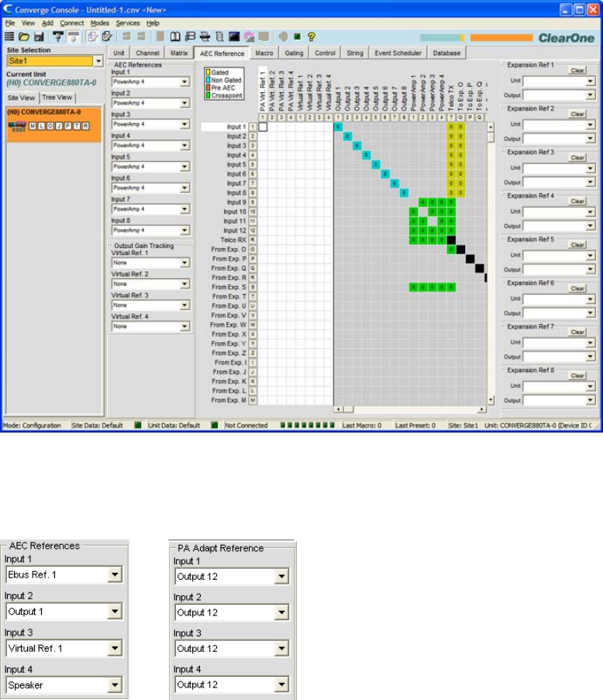Click the open folder toolbar icon

tap(24, 36)
